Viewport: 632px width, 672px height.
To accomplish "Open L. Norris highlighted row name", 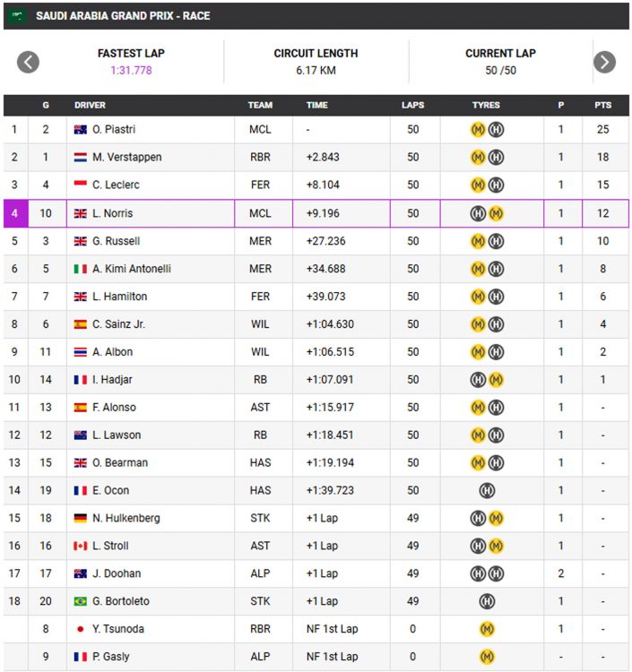I will coord(112,213).
